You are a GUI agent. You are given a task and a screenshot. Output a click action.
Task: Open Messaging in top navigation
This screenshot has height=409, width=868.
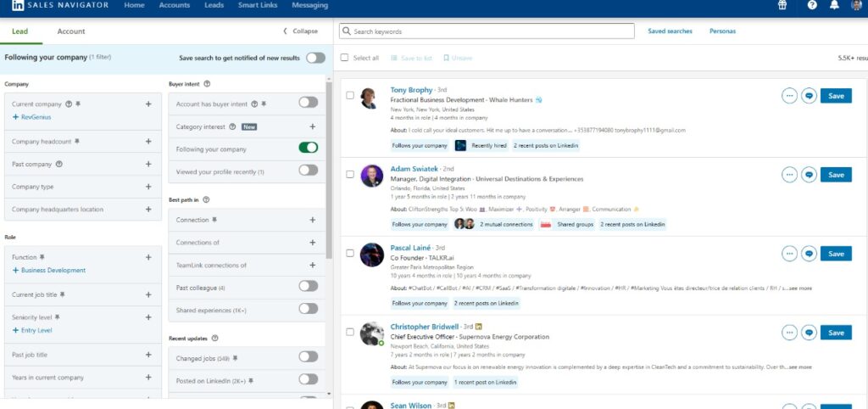point(310,6)
